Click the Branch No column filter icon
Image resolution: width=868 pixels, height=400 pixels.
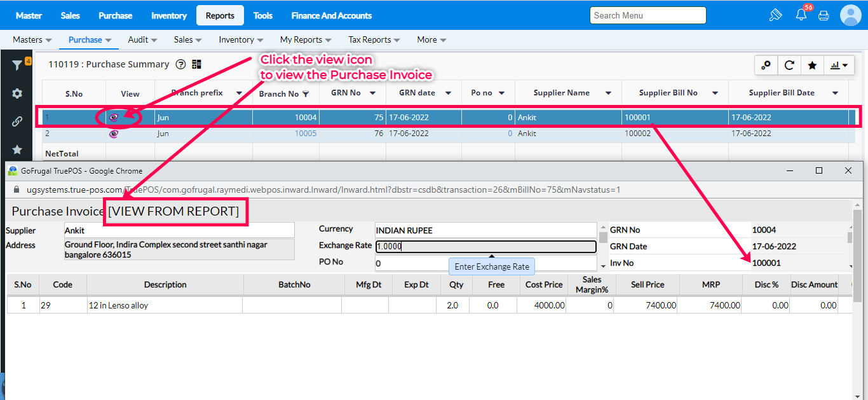pyautogui.click(x=306, y=94)
